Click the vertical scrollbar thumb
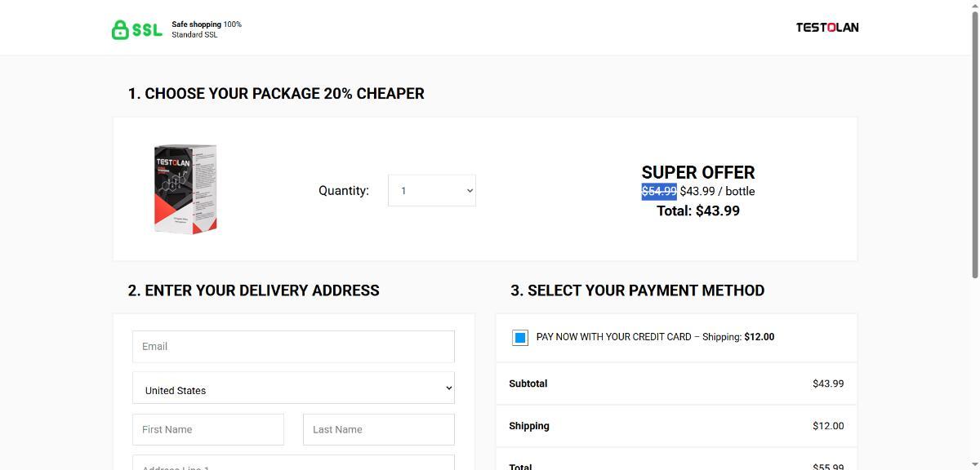This screenshot has height=470, width=980. (973, 147)
